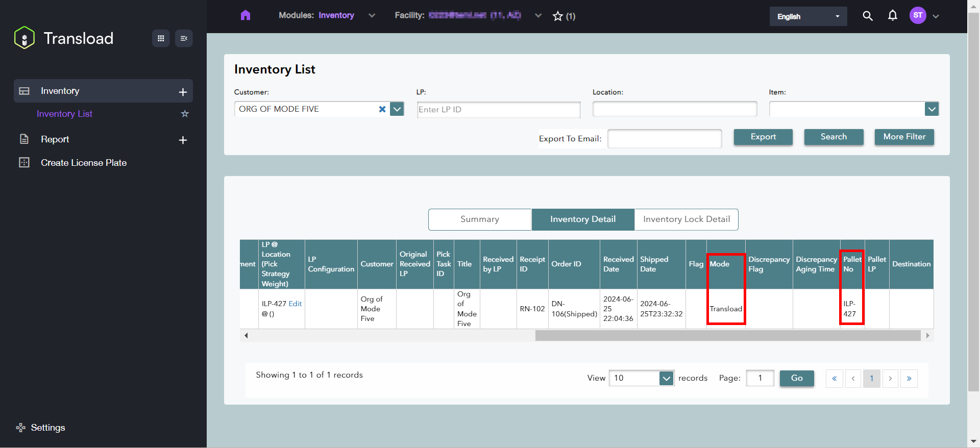Screen dimensions: 980x448
Task: Expand the Report menu plus icon
Action: click(x=183, y=140)
